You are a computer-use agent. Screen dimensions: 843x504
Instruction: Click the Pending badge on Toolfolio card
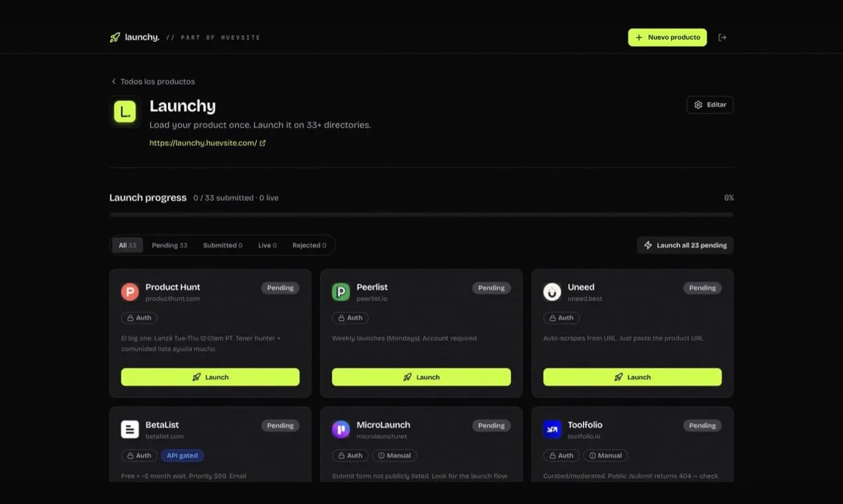[x=702, y=426]
